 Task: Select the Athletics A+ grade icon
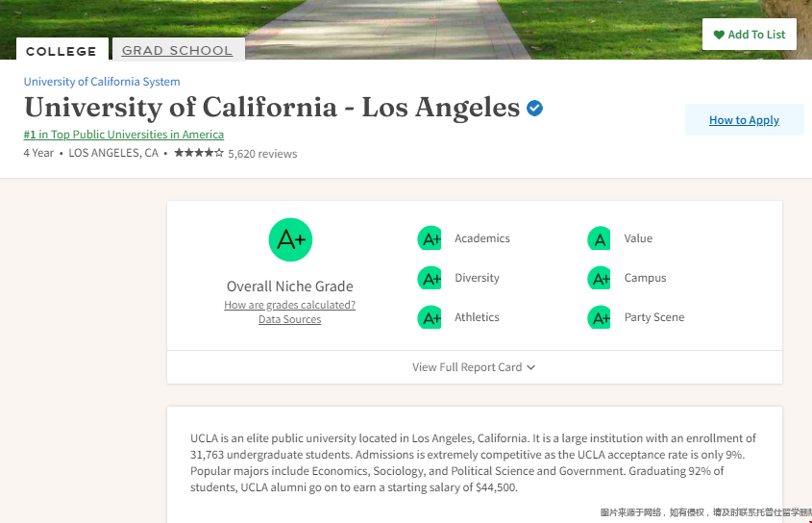(x=430, y=317)
